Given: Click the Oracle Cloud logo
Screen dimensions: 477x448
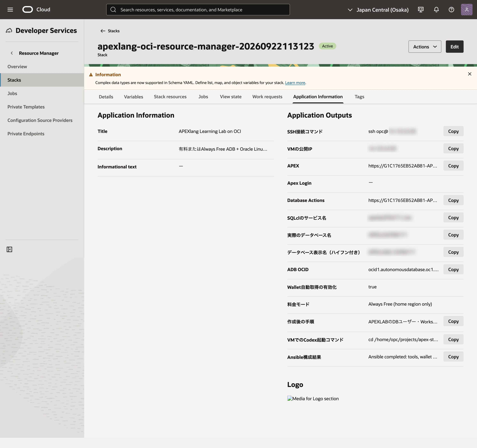Looking at the screenshot, I should point(36,10).
